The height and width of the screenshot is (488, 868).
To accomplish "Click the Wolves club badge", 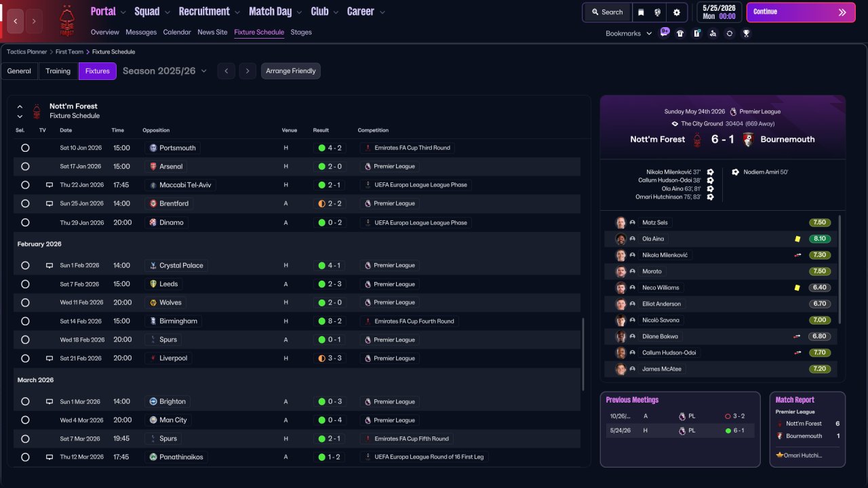I will [x=153, y=302].
